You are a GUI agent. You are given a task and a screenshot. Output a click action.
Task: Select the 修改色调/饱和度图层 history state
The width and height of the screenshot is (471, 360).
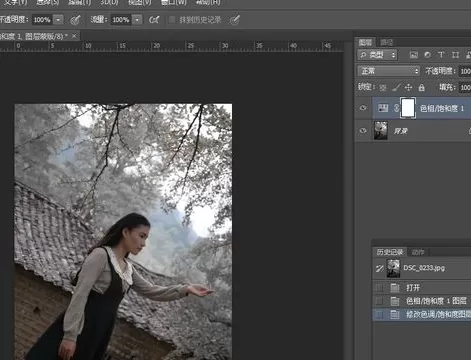pos(438,314)
